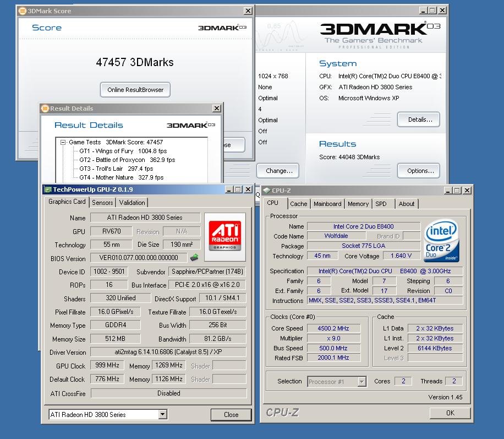Click the Core Speed value 4500.2 MHz
Image resolution: width=504 pixels, height=439 pixels.
click(x=333, y=328)
